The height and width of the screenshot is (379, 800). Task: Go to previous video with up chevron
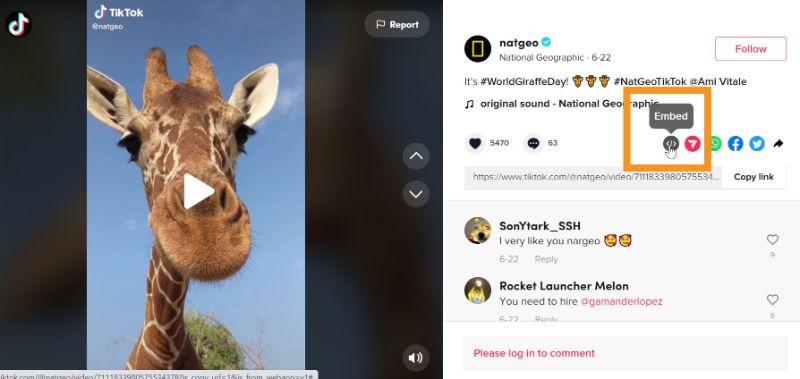pyautogui.click(x=416, y=156)
